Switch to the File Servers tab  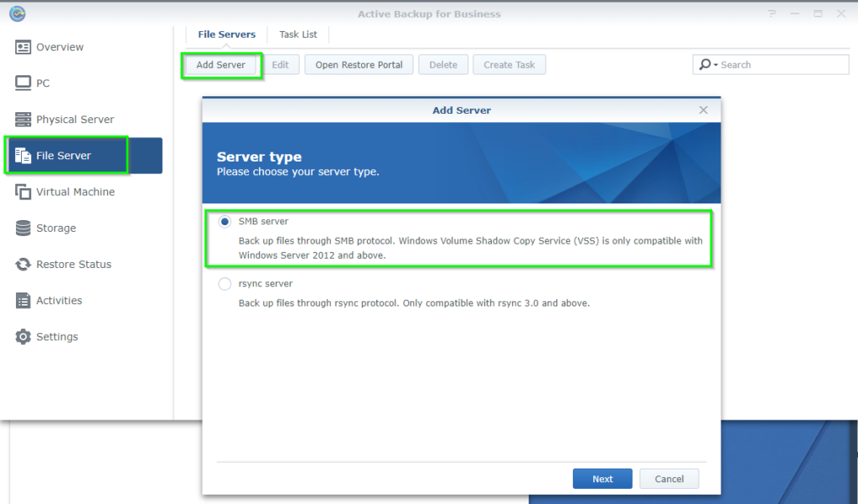226,34
